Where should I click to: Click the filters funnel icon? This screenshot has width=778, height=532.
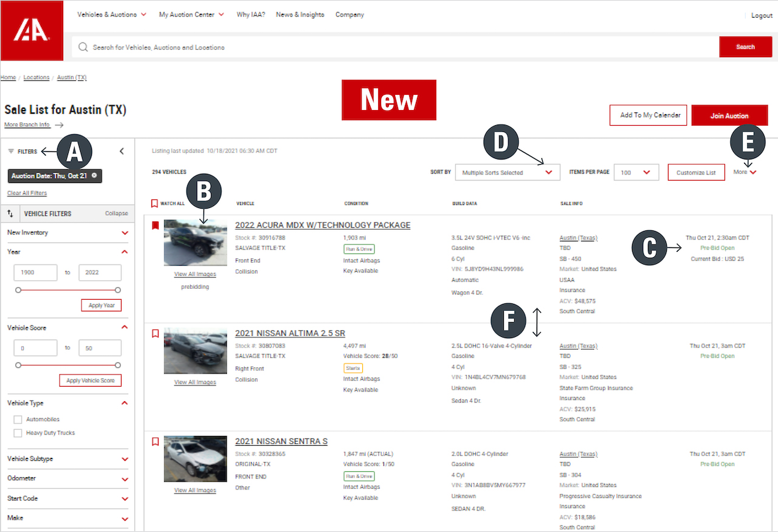(x=11, y=151)
